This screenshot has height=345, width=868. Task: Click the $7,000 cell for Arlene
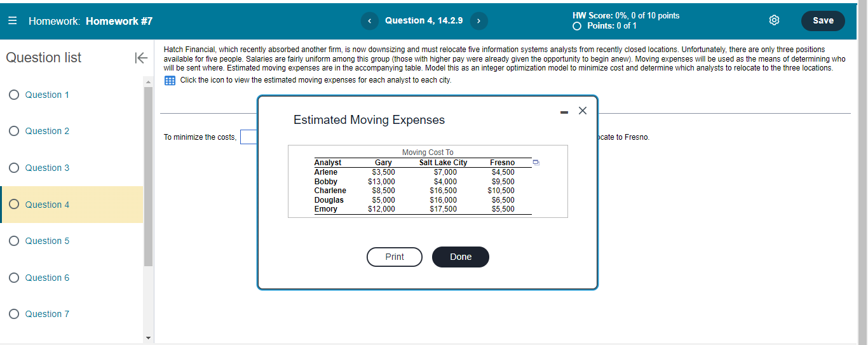coord(445,172)
